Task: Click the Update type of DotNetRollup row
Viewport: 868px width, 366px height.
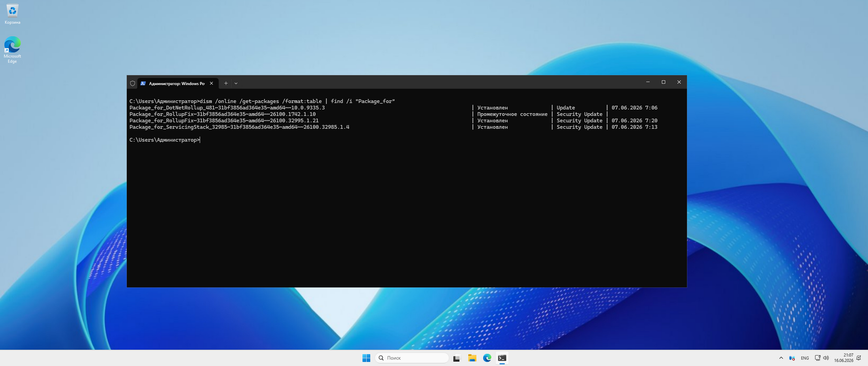Action: point(566,108)
